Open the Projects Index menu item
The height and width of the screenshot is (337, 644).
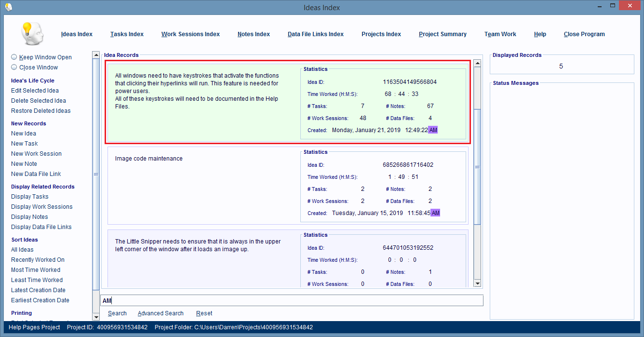(381, 34)
